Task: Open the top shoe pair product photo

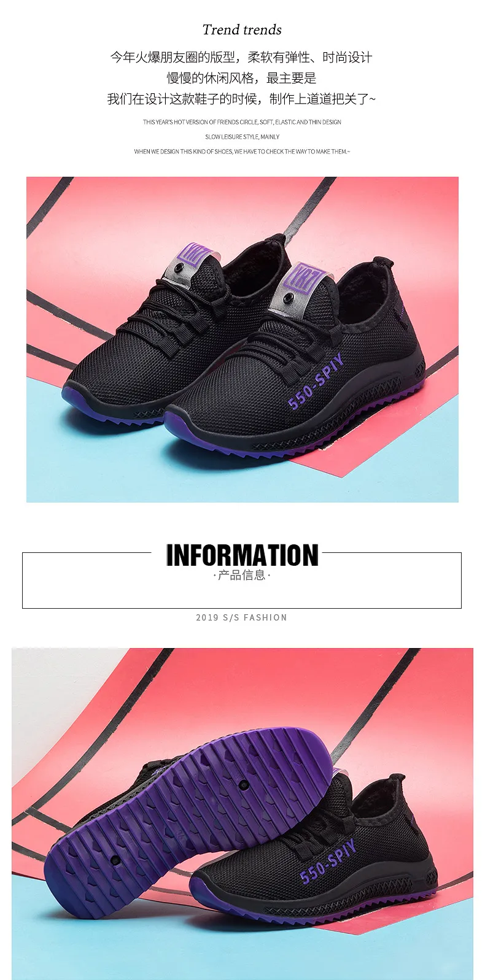Action: coord(243,339)
